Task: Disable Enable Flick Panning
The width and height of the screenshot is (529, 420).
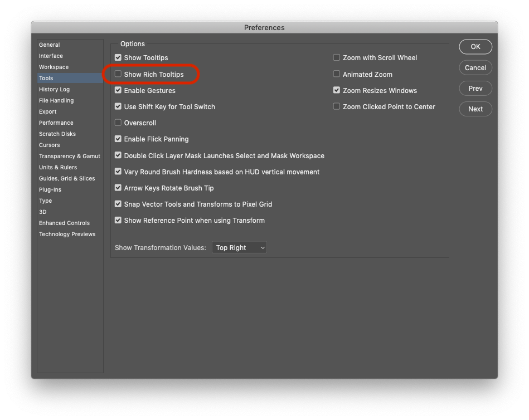Action: [x=118, y=139]
